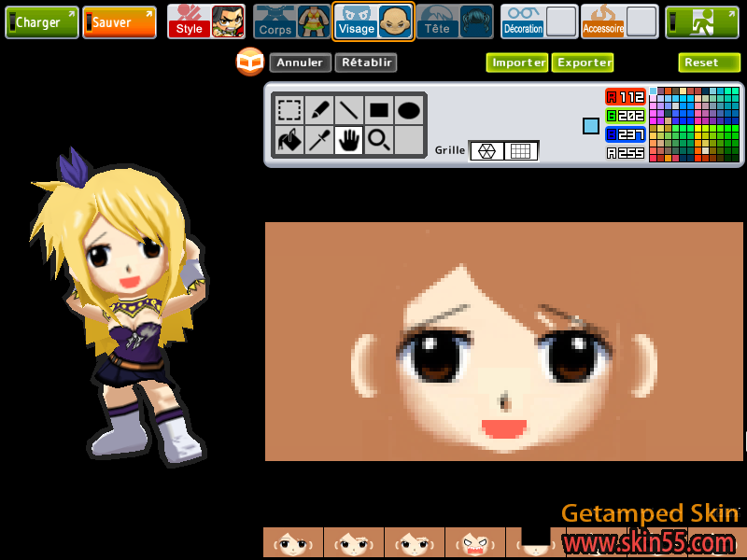Click the Tête blue hair icon
The height and width of the screenshot is (560, 747).
(476, 21)
